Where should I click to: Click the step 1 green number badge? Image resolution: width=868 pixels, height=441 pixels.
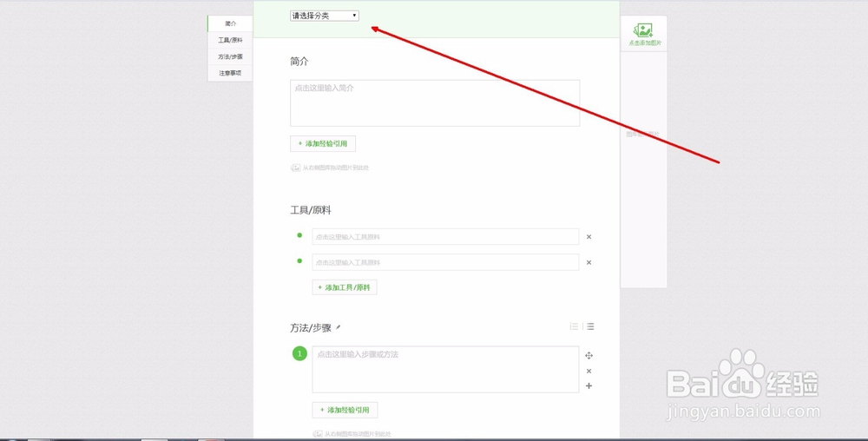(x=299, y=353)
